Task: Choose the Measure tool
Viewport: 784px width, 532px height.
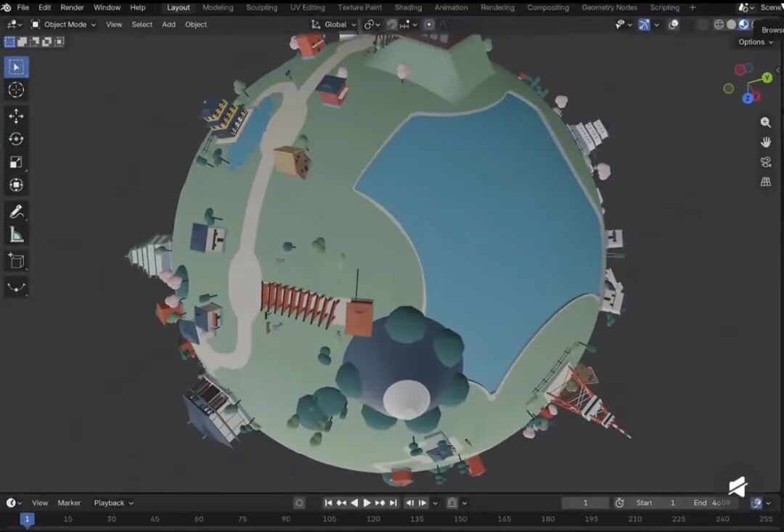Action: [x=16, y=234]
